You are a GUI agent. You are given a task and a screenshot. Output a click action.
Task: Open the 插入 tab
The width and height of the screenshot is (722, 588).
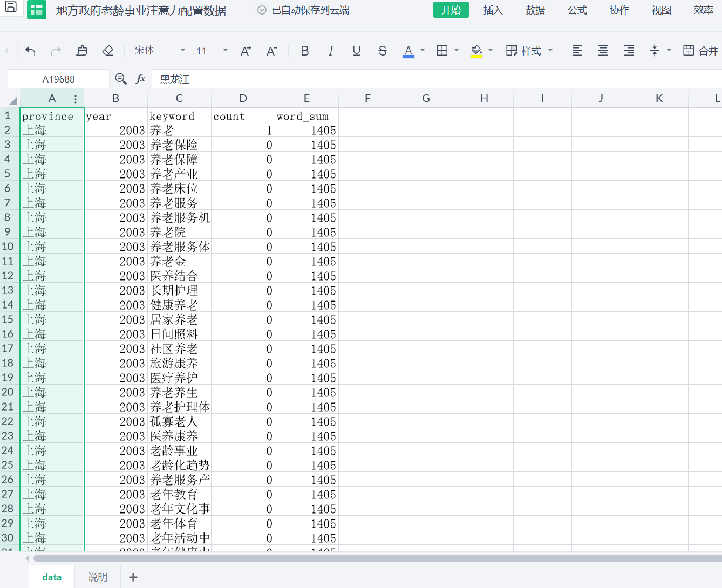[493, 10]
